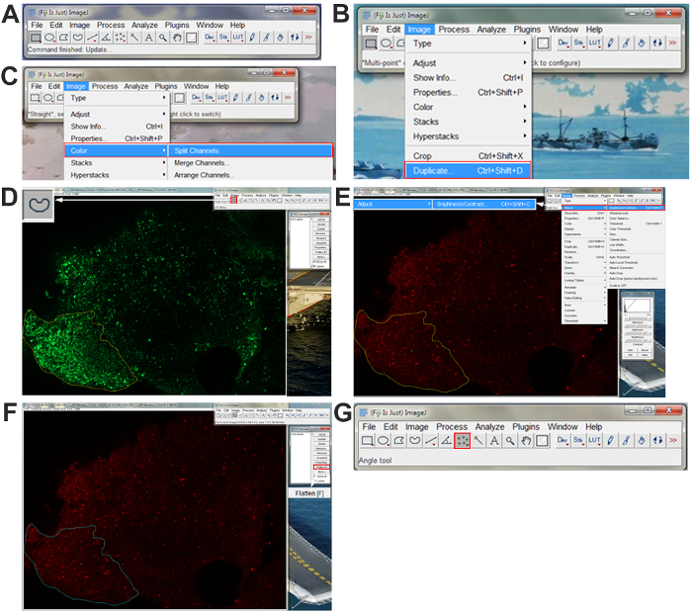This screenshot has height=616, width=692.
Task: Click the >> more tools arrow in panel A
Action: click(x=307, y=38)
